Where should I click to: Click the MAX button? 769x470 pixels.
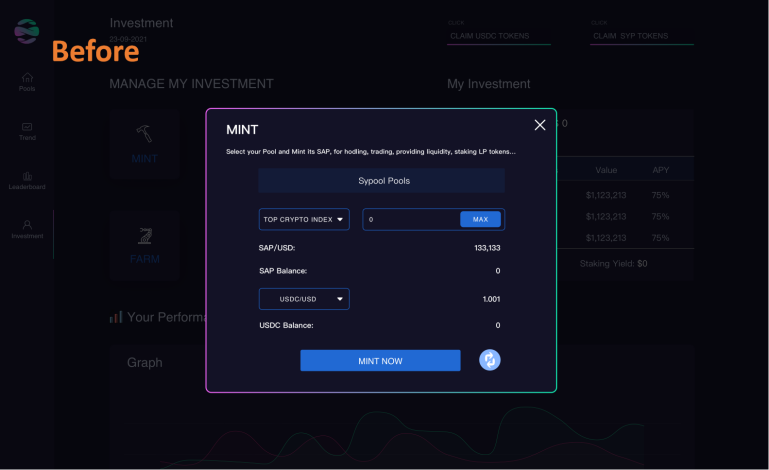click(480, 219)
